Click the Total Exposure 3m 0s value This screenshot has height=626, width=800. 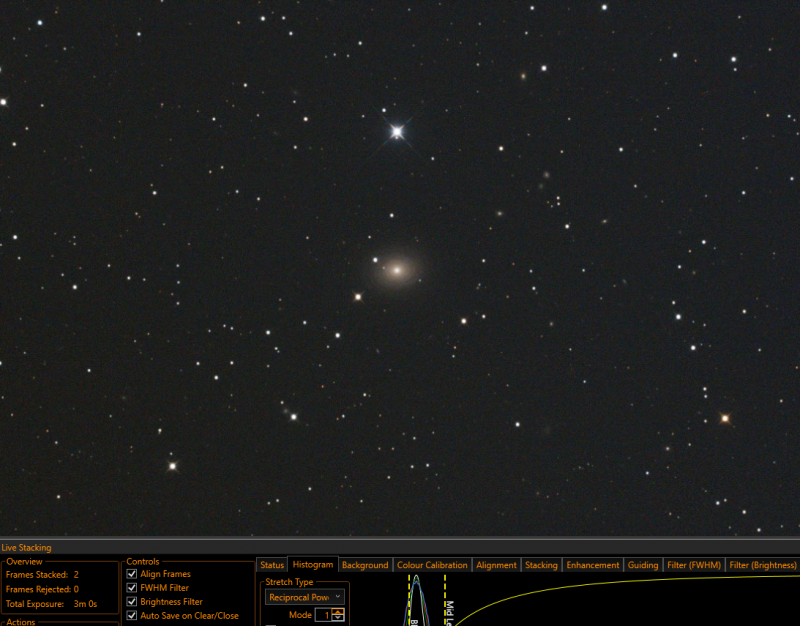point(85,604)
